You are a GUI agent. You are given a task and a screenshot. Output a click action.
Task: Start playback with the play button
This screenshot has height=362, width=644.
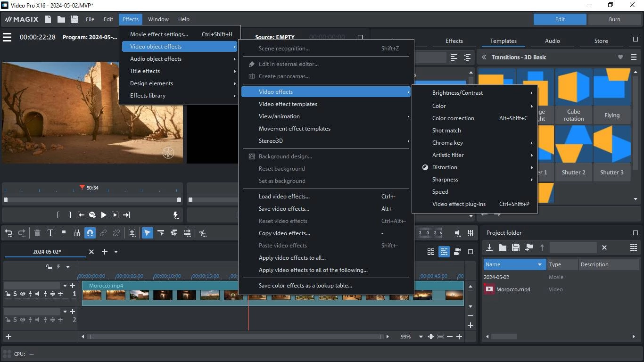[x=104, y=215]
